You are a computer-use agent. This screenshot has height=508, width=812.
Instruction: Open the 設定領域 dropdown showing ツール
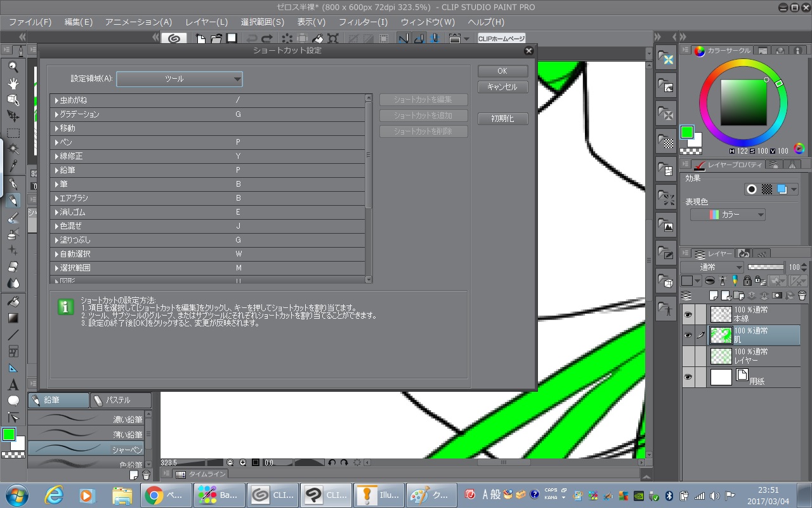[180, 79]
